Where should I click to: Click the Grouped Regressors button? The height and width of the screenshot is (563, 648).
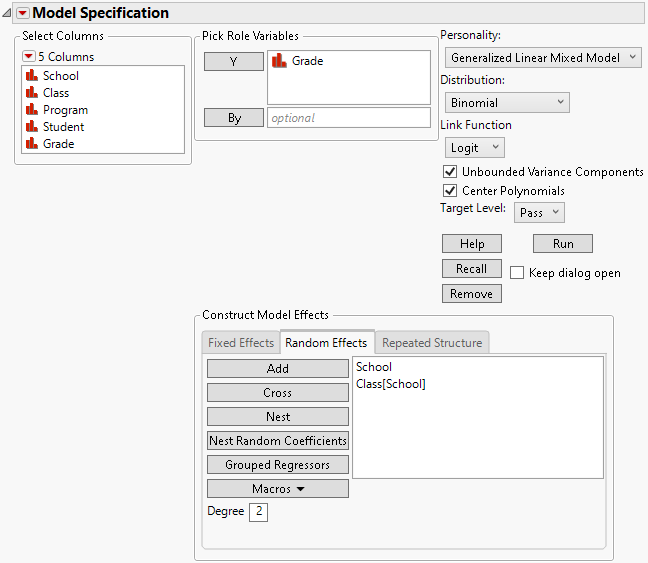[278, 465]
